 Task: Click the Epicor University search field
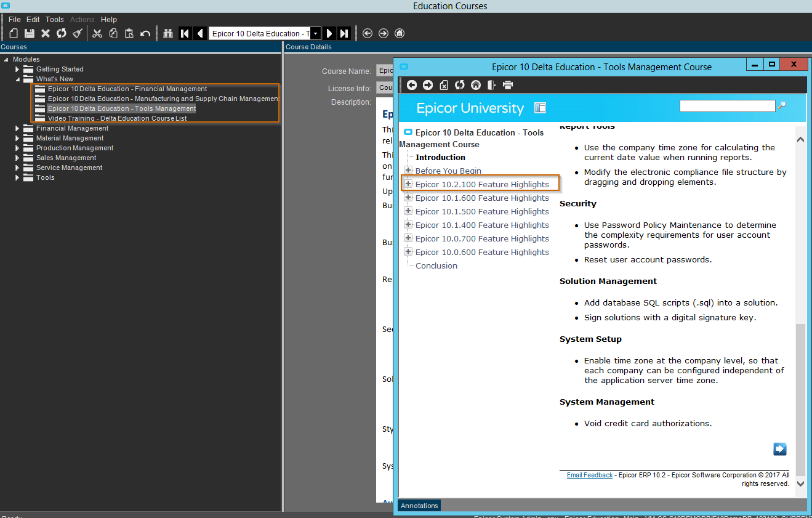coord(727,106)
